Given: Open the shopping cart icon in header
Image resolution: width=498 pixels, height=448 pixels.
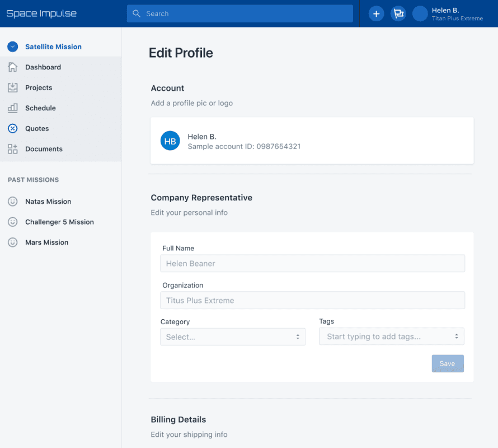Looking at the screenshot, I should (398, 14).
